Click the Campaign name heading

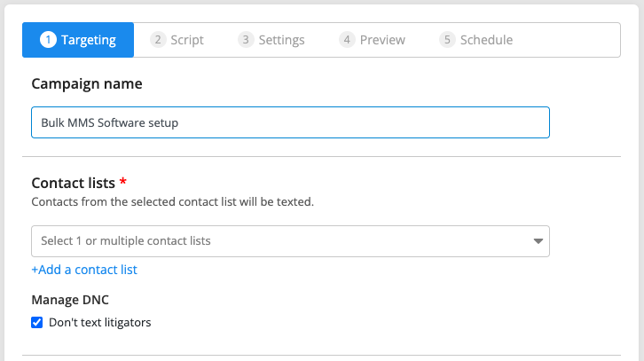pos(87,83)
